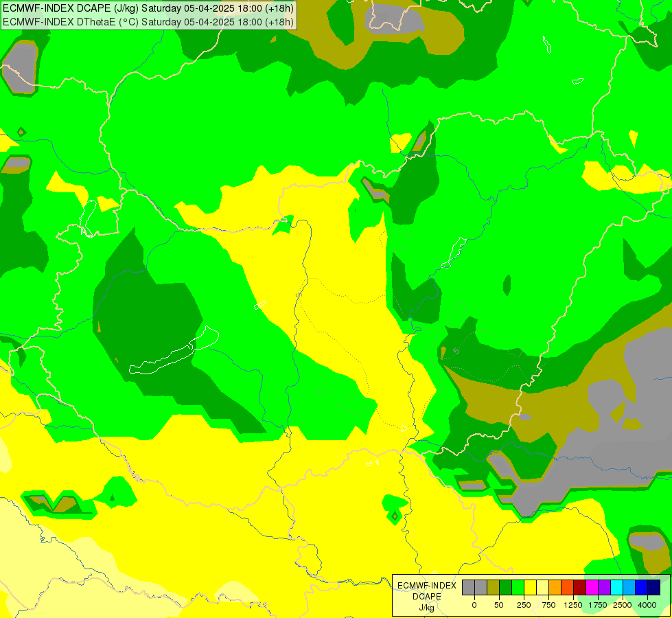Viewport: 672px width, 618px height.
Task: Click the legend's DCAPE label
Action: pos(427,597)
